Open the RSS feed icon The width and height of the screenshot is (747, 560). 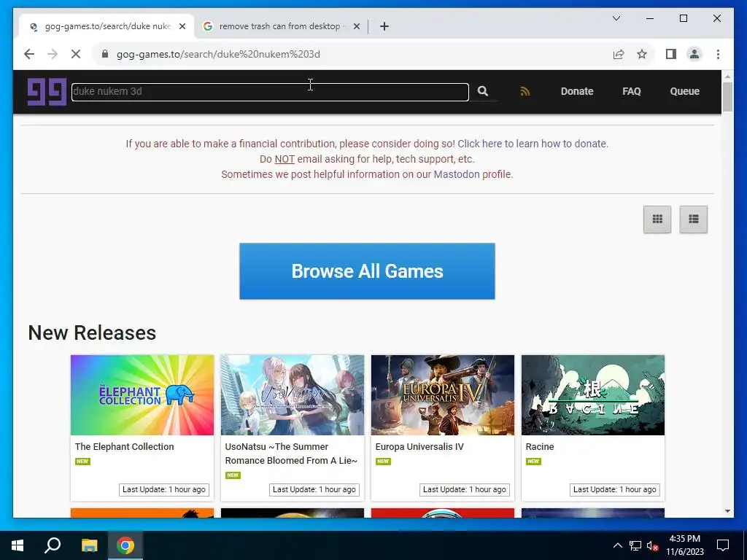525,91
